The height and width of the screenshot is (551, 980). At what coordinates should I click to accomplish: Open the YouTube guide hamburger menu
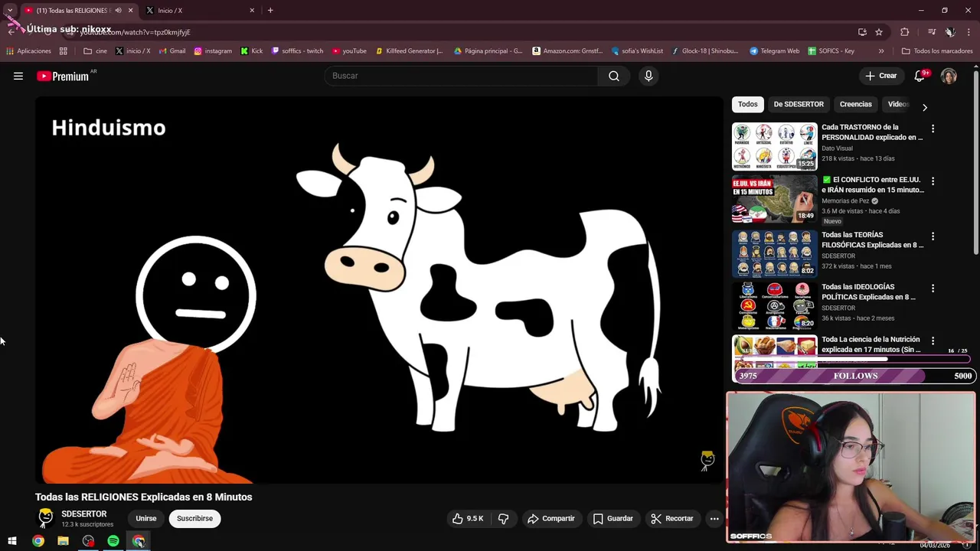18,76
